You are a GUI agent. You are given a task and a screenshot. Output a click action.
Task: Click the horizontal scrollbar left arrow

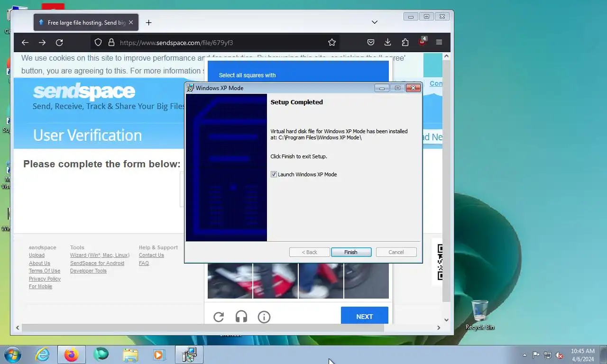tap(18, 328)
